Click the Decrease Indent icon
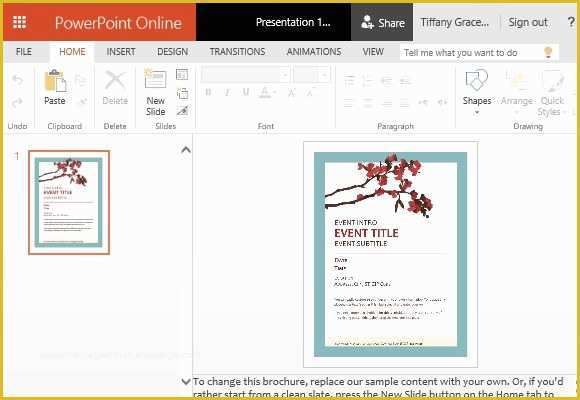The height and width of the screenshot is (400, 580). point(387,81)
